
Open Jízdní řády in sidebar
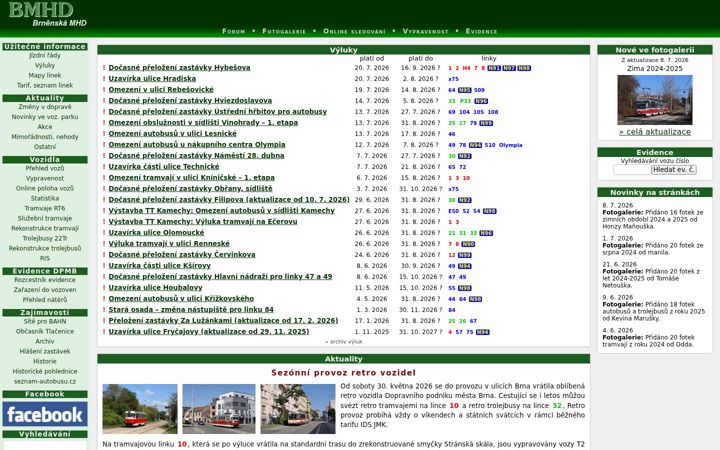[x=45, y=55]
